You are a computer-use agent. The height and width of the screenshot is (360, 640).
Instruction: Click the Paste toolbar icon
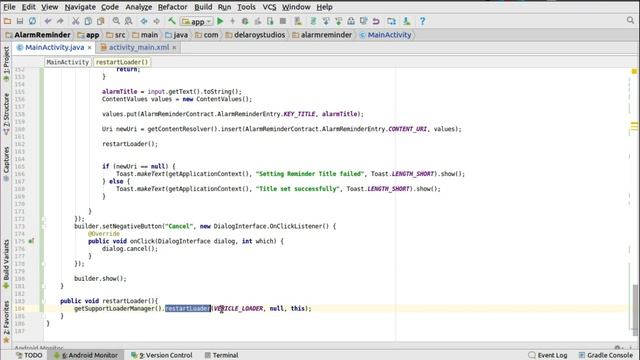[x=100, y=21]
